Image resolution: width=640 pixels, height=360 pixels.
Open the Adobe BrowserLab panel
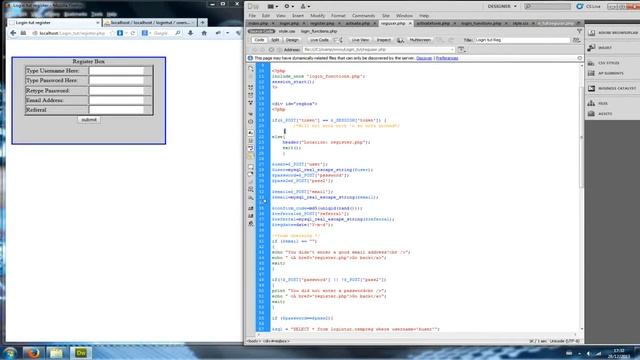(x=612, y=33)
